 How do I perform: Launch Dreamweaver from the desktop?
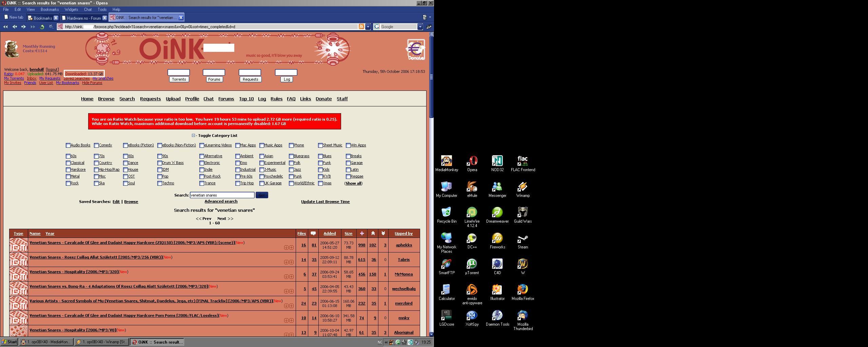(x=497, y=215)
